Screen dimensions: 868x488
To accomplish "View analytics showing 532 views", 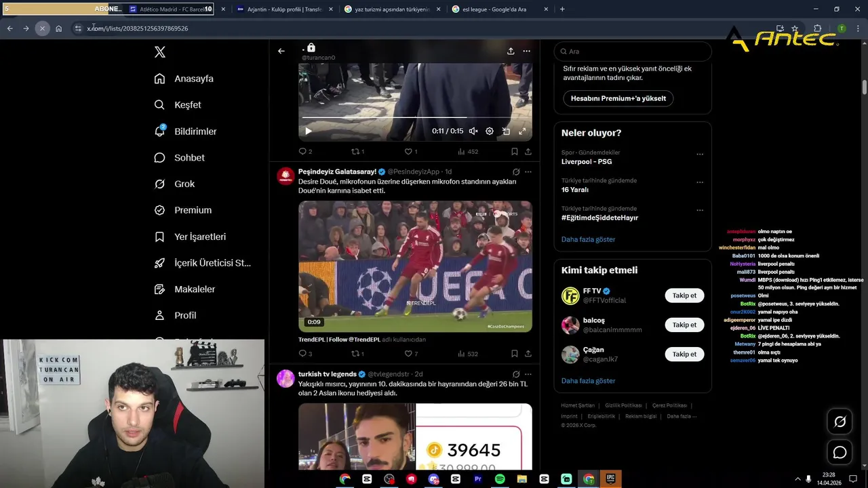I will 468,354.
